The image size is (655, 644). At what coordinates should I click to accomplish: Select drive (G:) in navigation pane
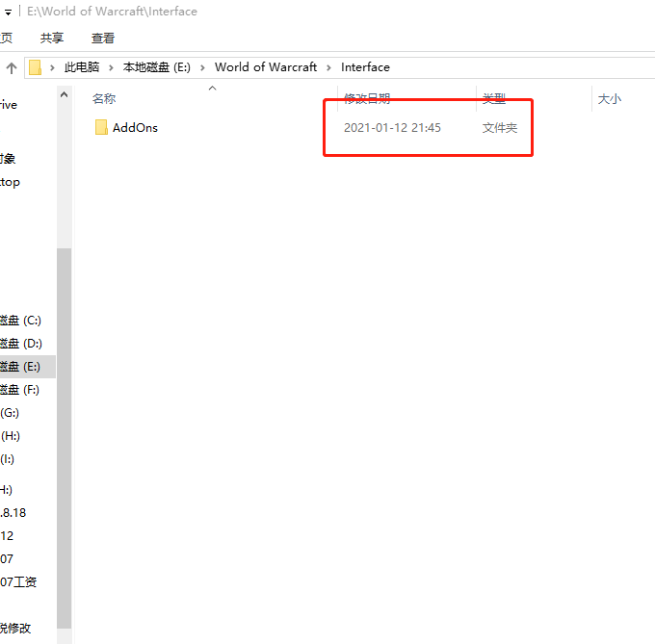pyautogui.click(x=10, y=413)
